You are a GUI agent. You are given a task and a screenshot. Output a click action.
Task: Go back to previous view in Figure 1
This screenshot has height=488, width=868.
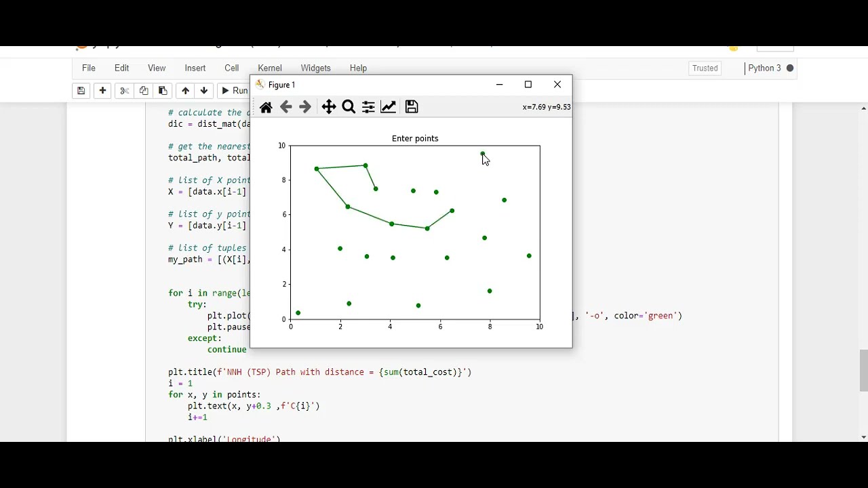(286, 107)
